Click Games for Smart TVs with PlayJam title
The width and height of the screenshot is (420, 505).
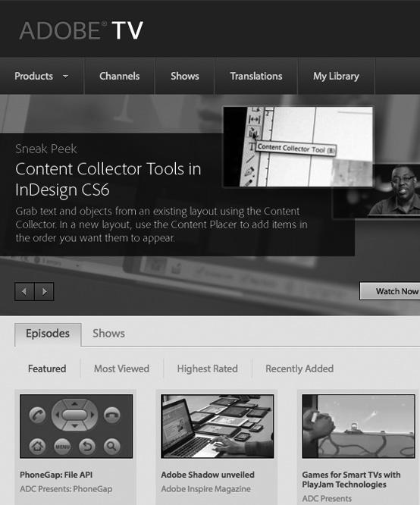352,479
